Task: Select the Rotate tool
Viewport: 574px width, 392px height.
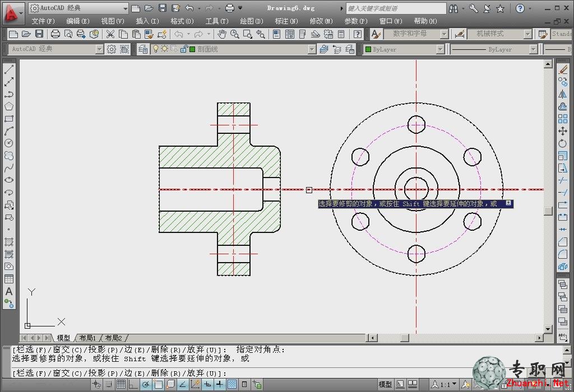Action: [563, 143]
